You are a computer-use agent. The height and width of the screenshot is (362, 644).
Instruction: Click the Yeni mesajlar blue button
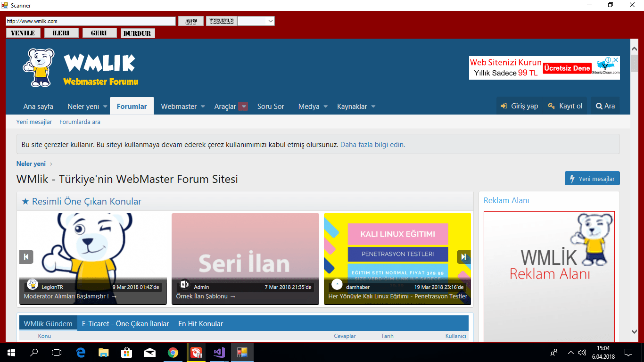[x=592, y=179]
